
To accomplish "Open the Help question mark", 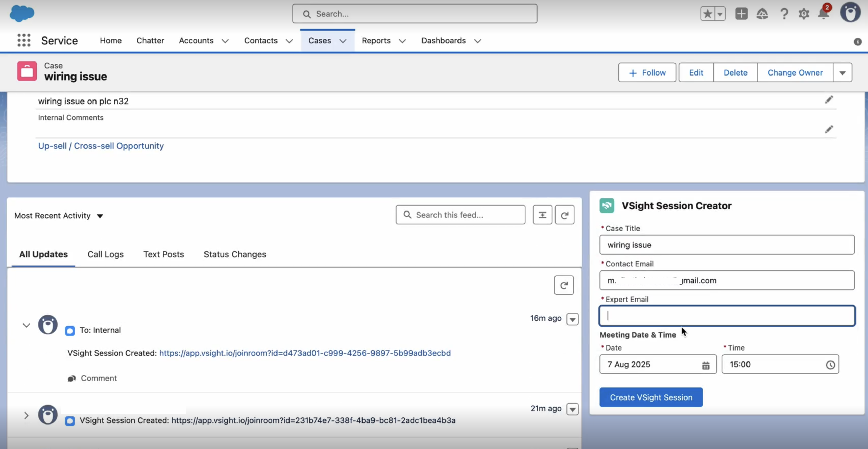I will coord(784,14).
